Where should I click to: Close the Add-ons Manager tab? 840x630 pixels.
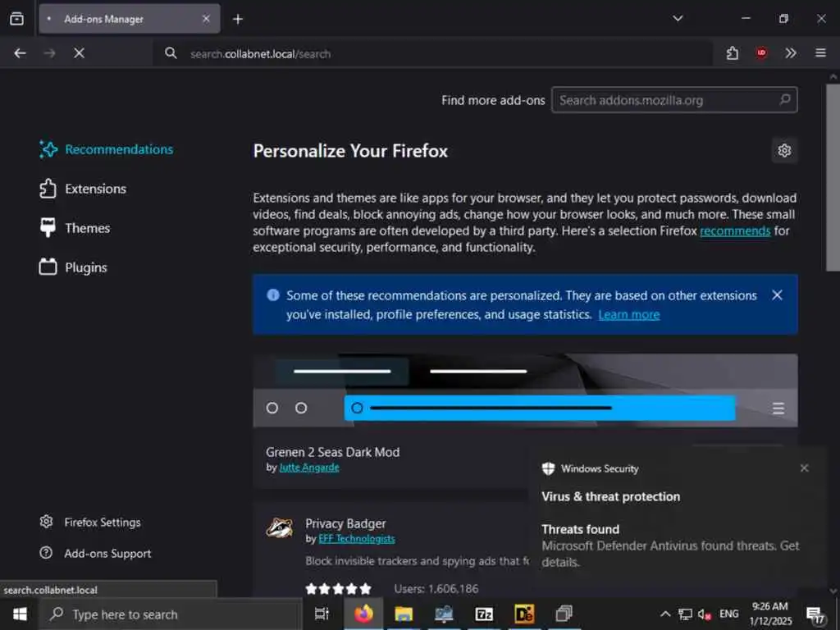(x=206, y=19)
